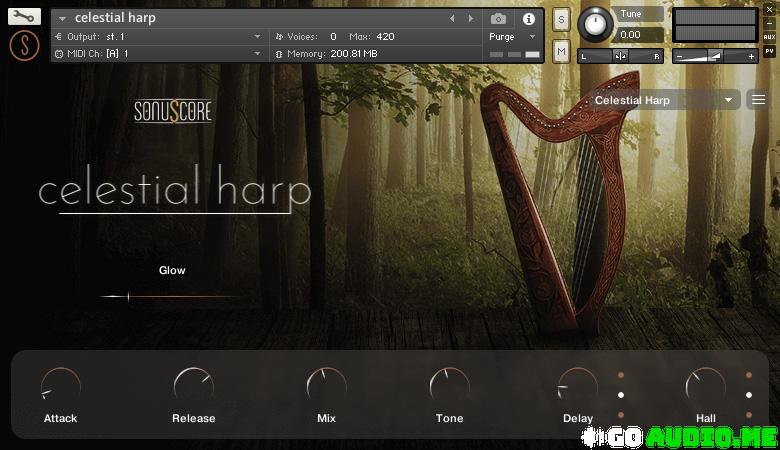Select the middle white Hall dot

749,395
